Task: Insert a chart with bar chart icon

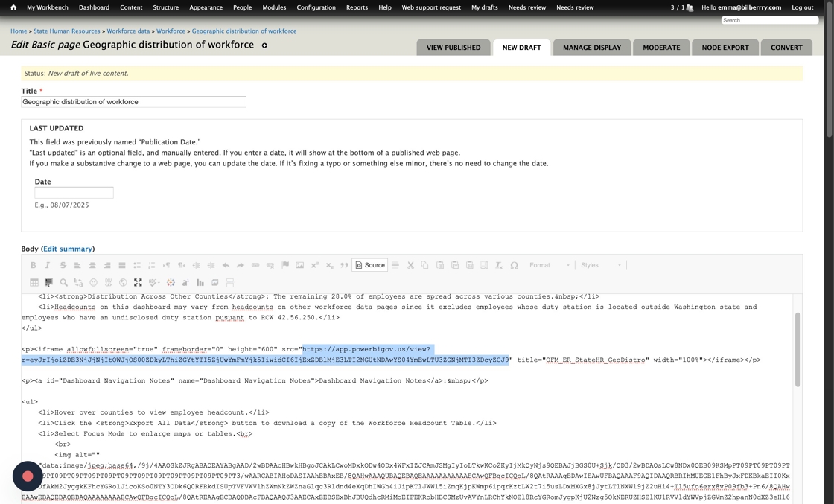Action: [x=200, y=282]
